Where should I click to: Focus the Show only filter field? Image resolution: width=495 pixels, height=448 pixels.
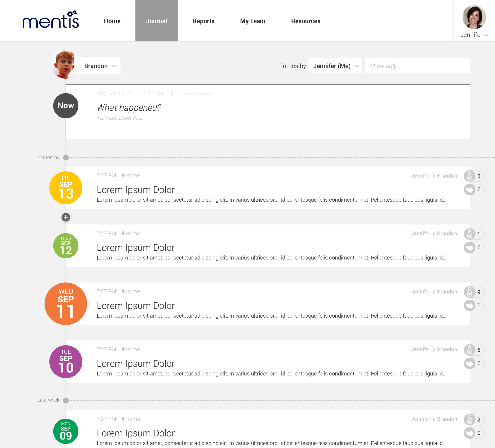coord(417,65)
